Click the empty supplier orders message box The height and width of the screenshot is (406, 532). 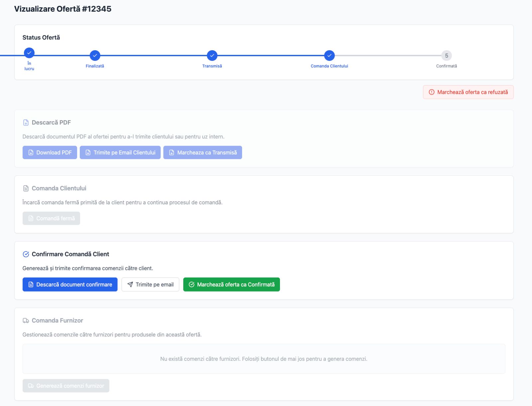pos(264,359)
